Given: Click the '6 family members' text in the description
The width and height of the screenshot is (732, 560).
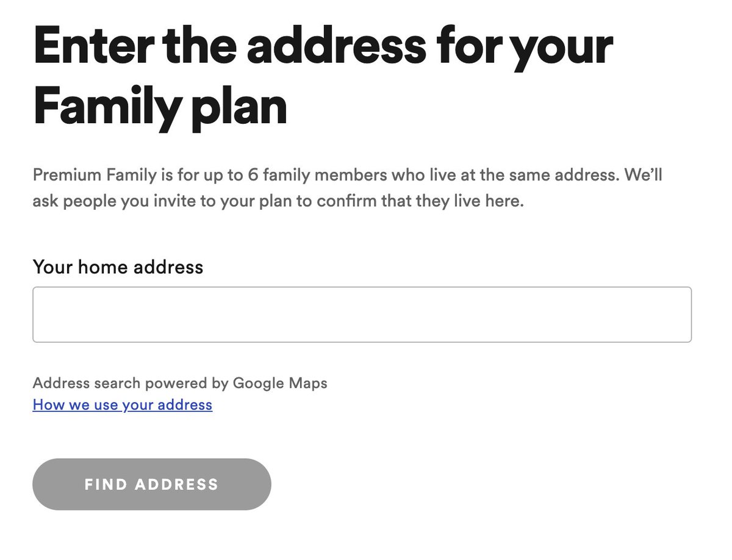Looking at the screenshot, I should (x=316, y=176).
